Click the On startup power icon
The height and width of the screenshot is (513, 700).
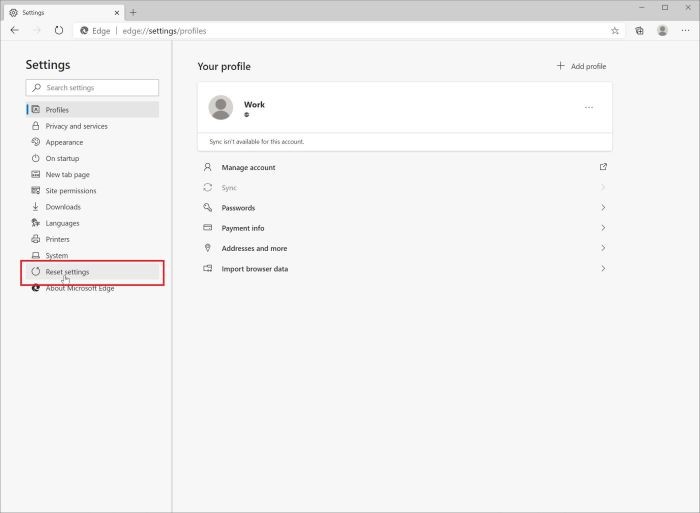[36, 158]
